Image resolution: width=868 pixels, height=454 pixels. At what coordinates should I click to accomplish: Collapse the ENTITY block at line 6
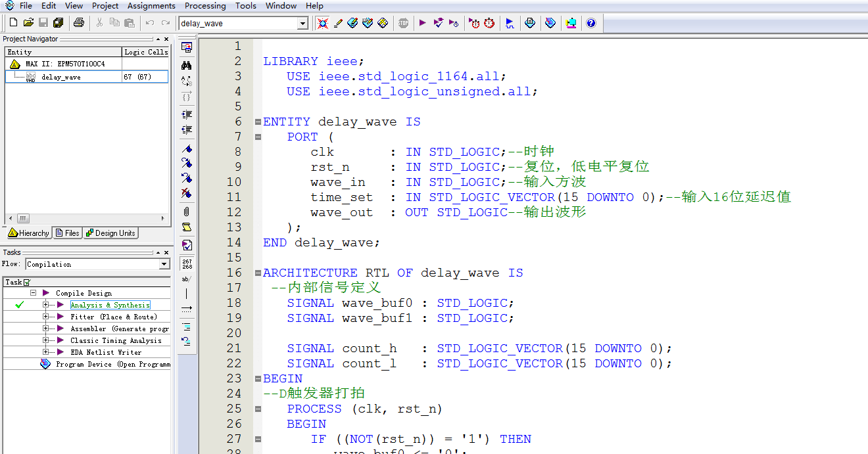258,122
